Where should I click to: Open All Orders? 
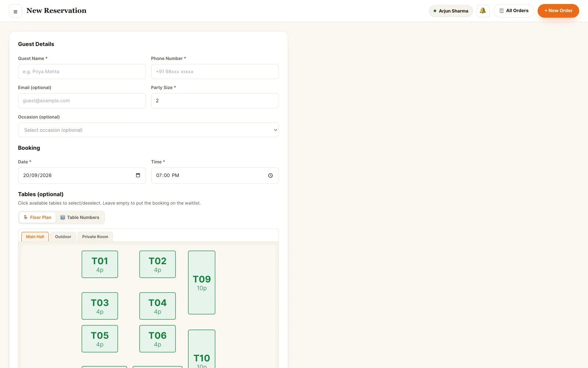pyautogui.click(x=514, y=11)
